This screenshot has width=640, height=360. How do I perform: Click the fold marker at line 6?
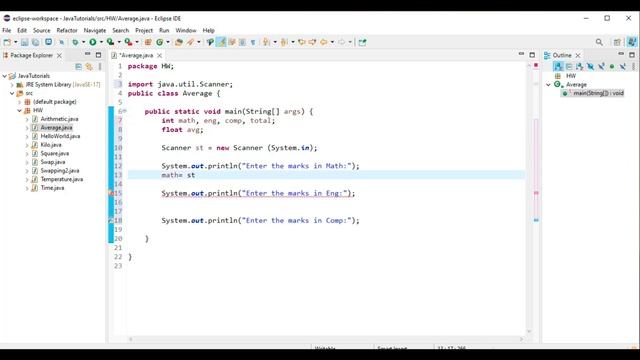click(125, 111)
